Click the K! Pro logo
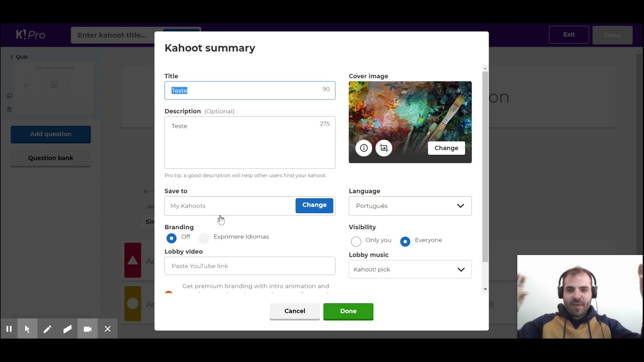Screen dimensions: 644x362 pyautogui.click(x=31, y=35)
